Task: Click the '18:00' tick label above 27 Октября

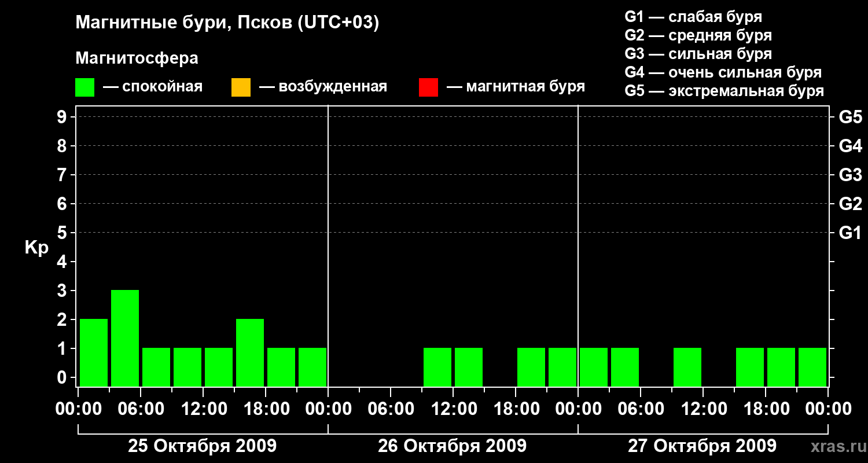Action: pyautogui.click(x=766, y=409)
